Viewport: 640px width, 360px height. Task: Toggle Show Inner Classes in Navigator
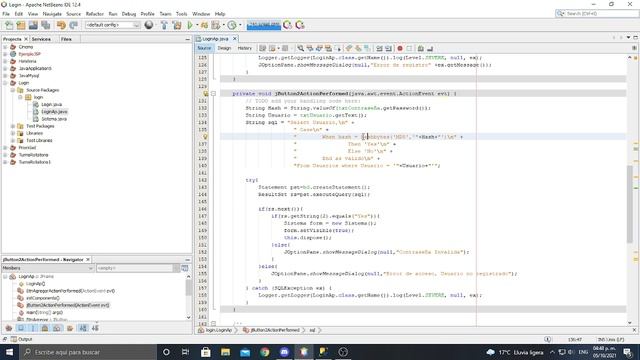point(57,328)
